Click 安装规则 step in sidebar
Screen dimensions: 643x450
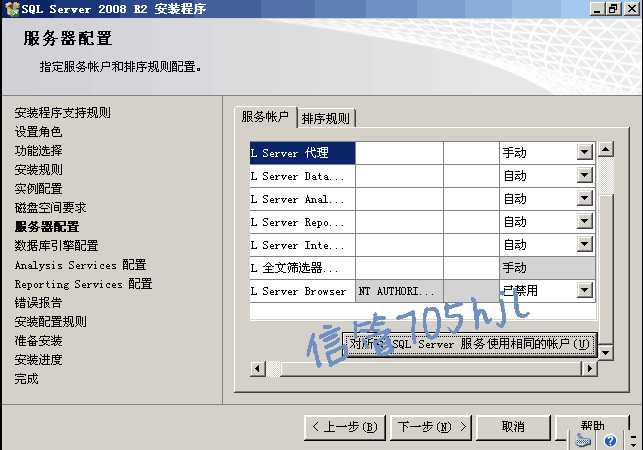[x=38, y=169]
